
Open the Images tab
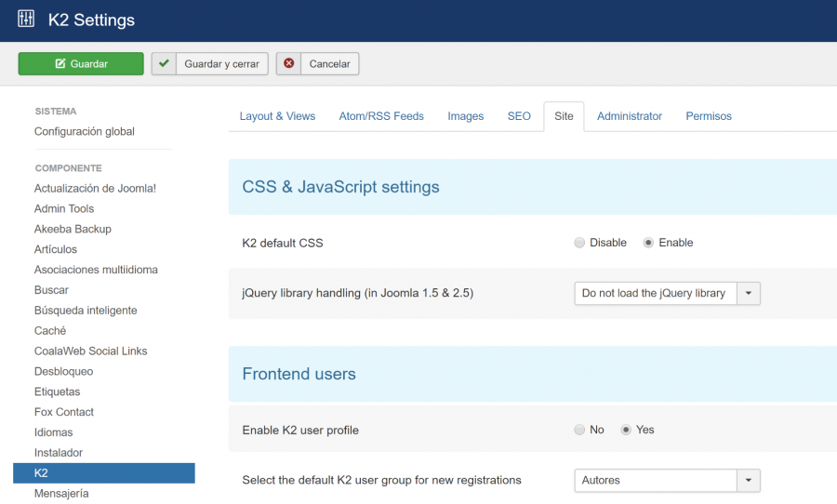(466, 116)
